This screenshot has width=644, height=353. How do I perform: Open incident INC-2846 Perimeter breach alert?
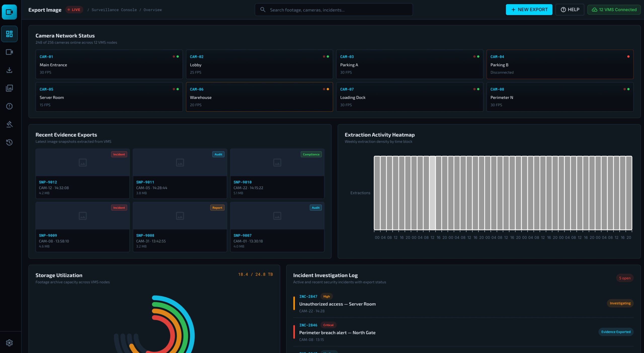pos(463,332)
